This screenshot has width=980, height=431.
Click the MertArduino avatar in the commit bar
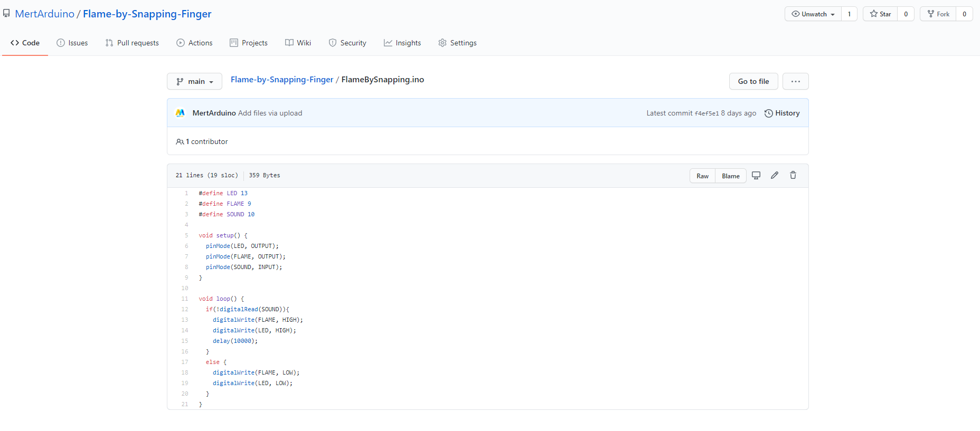180,113
